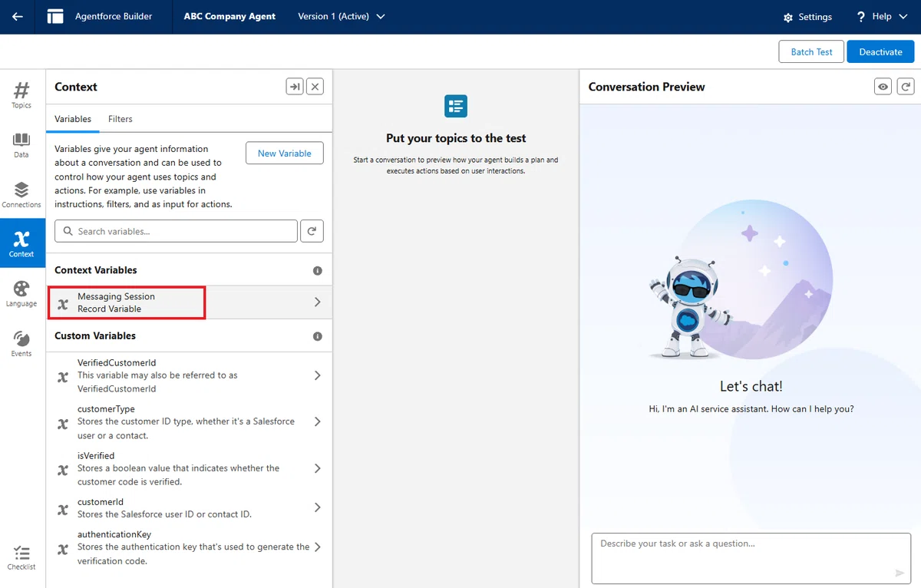921x588 pixels.
Task: Open the Connections sidebar panel
Action: (x=21, y=195)
